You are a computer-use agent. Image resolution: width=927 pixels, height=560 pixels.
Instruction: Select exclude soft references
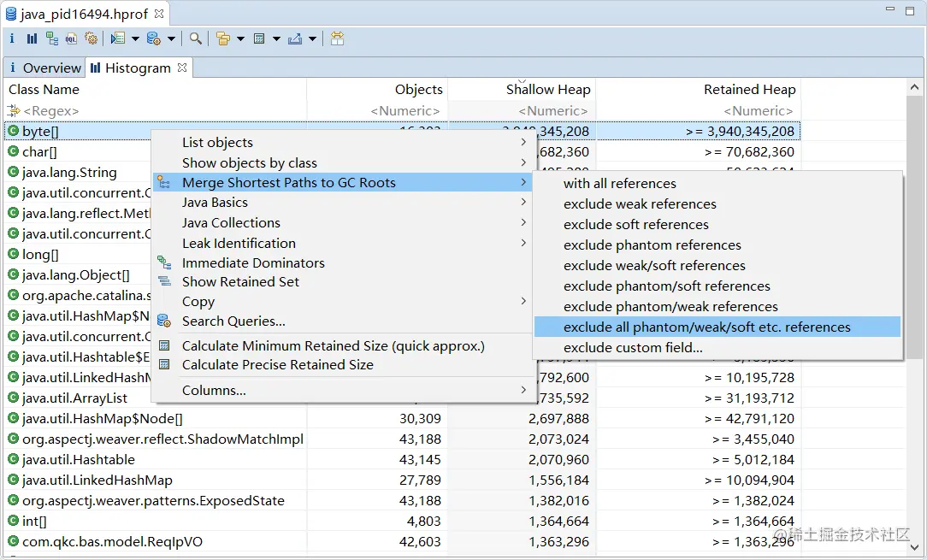click(717, 225)
